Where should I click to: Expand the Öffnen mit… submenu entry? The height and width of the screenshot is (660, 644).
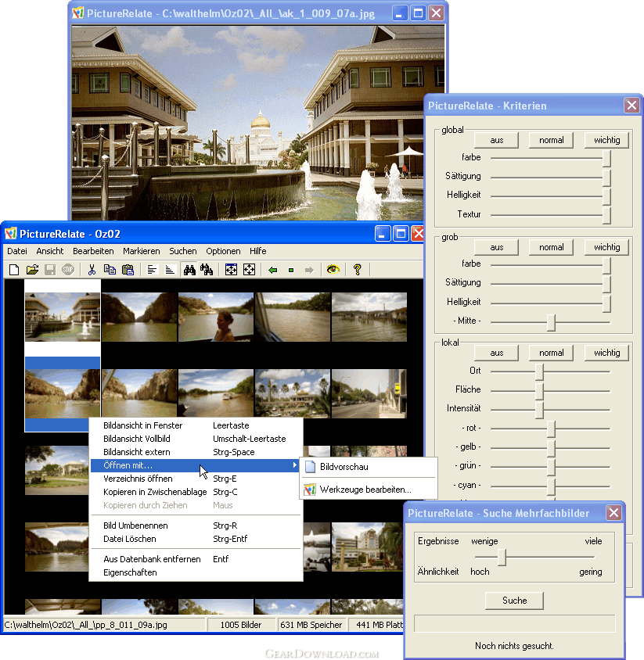[196, 465]
